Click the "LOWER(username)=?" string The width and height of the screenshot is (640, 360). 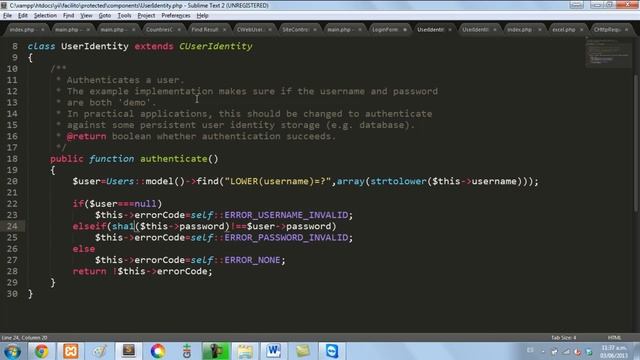(278, 181)
